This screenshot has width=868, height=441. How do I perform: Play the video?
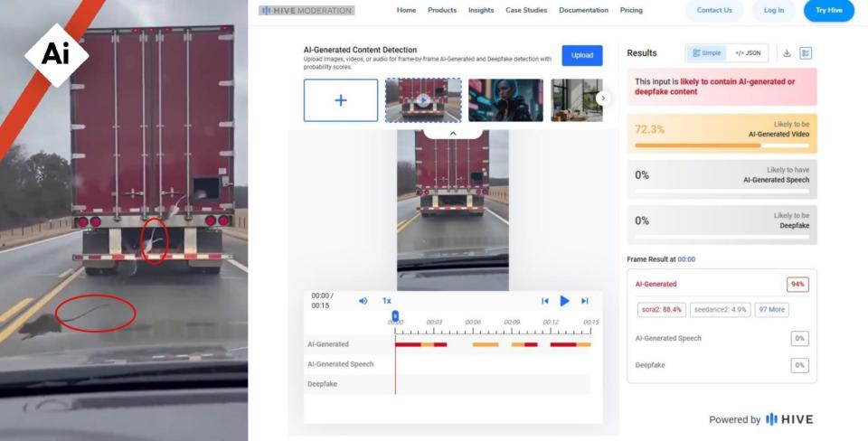click(x=564, y=301)
